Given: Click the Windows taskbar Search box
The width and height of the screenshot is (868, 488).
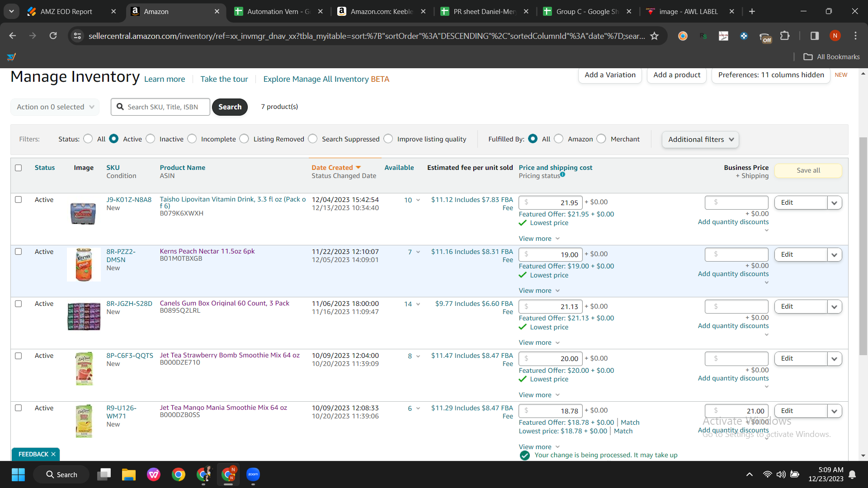Looking at the screenshot, I should pos(62,474).
